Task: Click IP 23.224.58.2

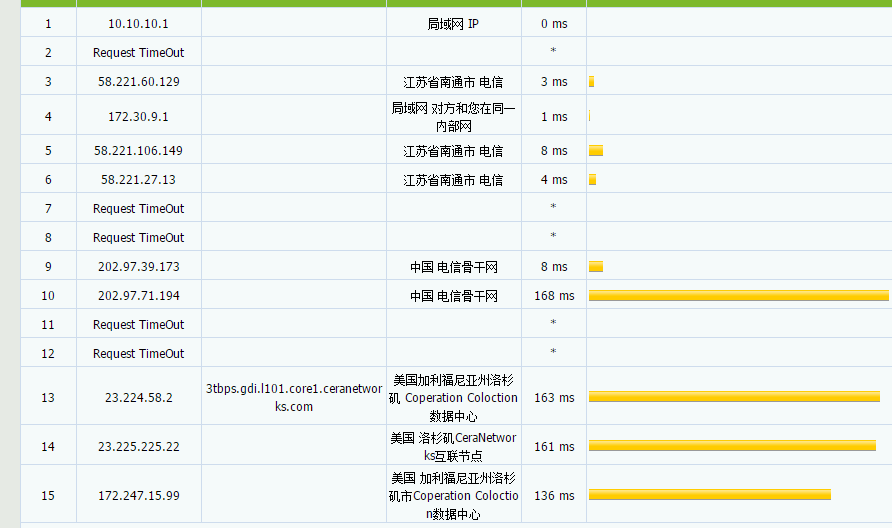Action: tap(138, 398)
